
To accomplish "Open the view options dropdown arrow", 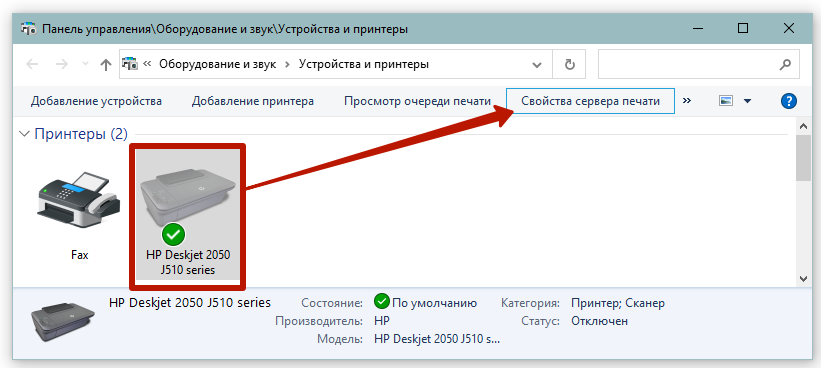I will (x=747, y=101).
